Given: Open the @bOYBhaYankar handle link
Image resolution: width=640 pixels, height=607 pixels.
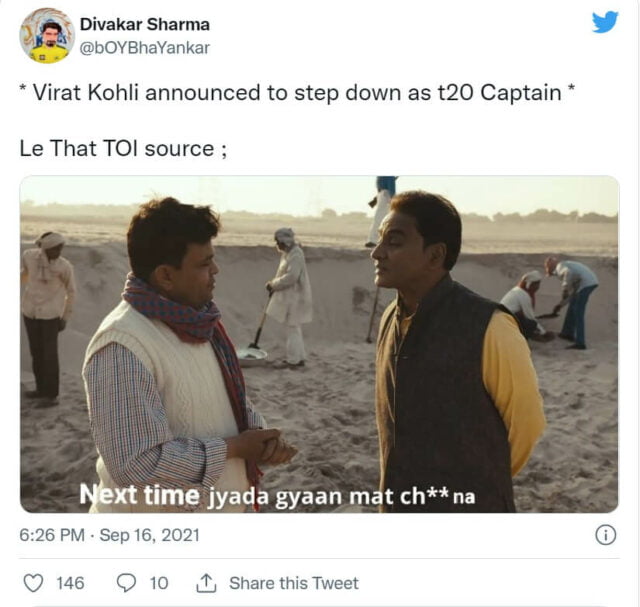Looking at the screenshot, I should pyautogui.click(x=144, y=48).
